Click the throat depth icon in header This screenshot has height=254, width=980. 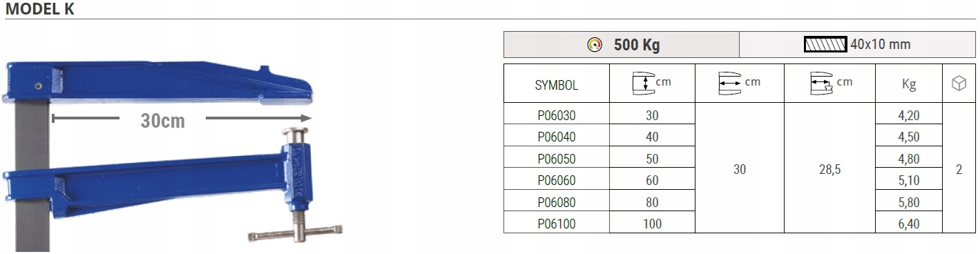click(x=730, y=83)
